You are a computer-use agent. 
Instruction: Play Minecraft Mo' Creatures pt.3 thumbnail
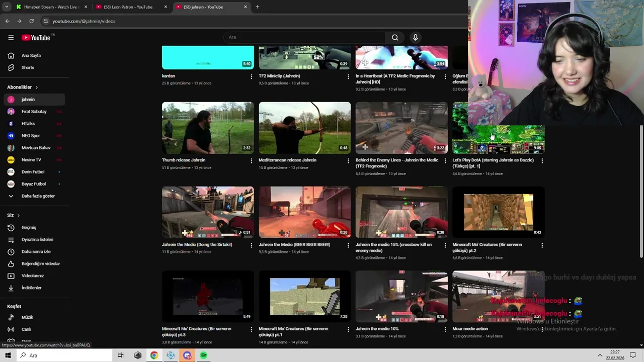tap(208, 297)
